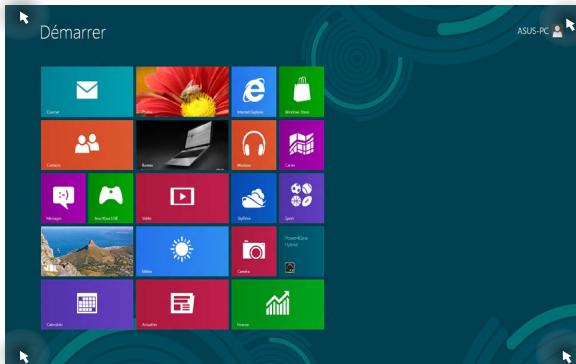Open the Finance chart tile
This screenshot has width=576, height=364.
click(278, 304)
